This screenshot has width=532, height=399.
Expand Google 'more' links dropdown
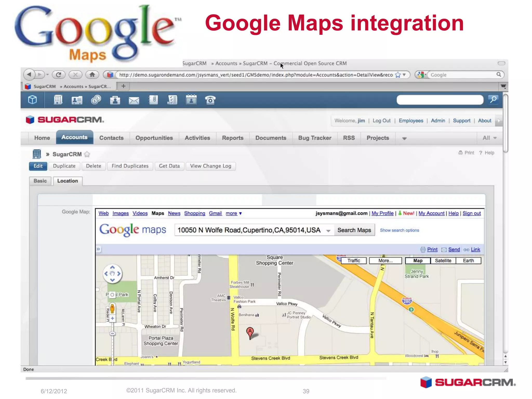(x=234, y=213)
